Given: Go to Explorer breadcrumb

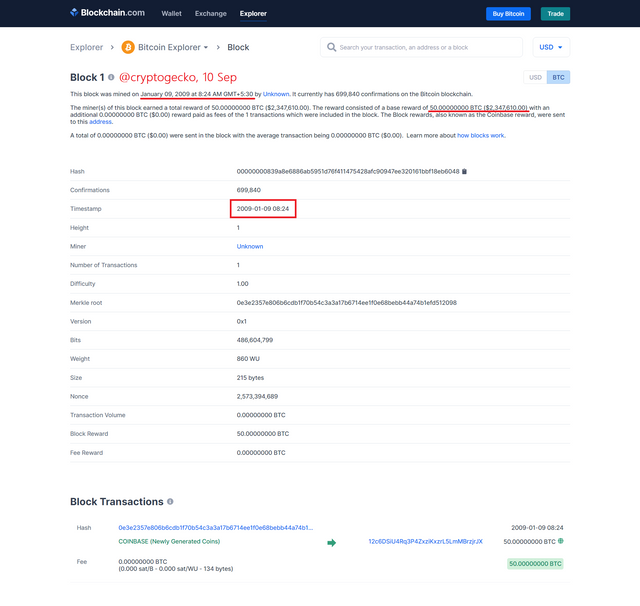Looking at the screenshot, I should 87,47.
